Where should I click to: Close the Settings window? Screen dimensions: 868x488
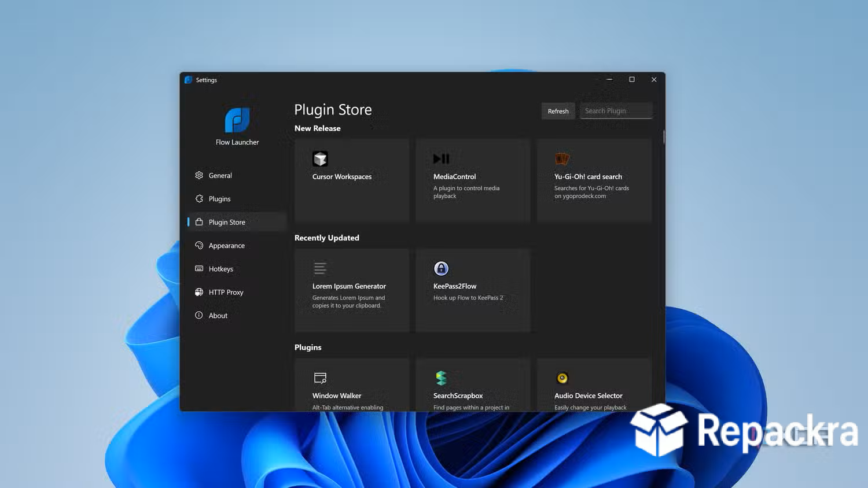[x=654, y=80]
